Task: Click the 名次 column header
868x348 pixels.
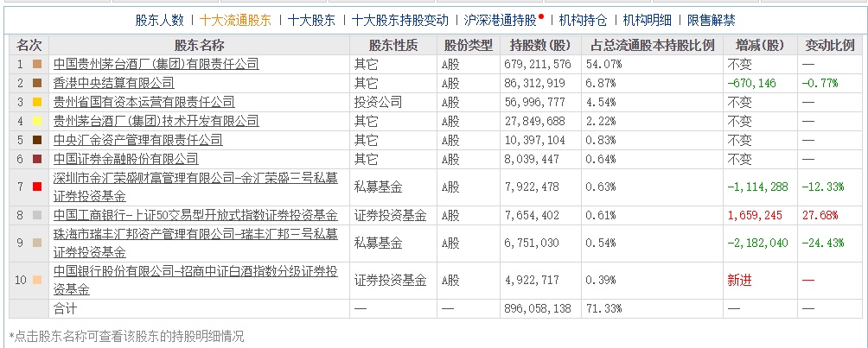Action: click(x=29, y=46)
